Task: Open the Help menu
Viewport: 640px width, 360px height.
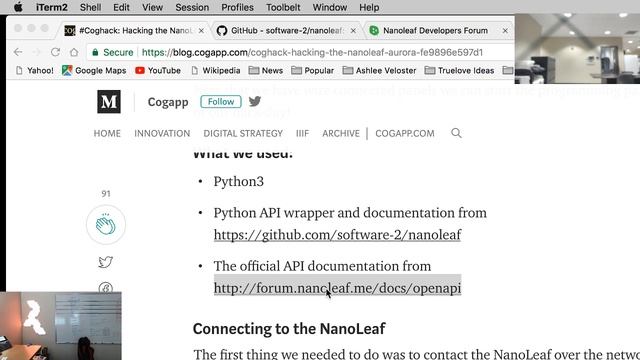Action: 369,7
